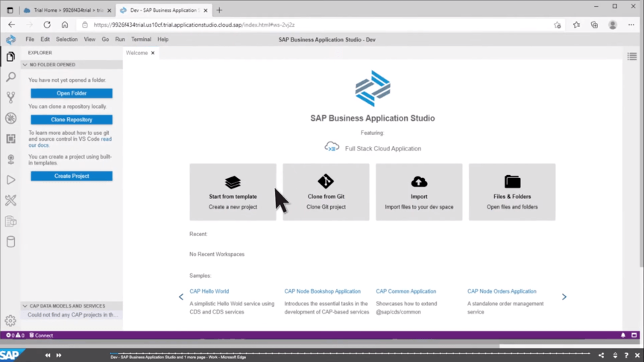Open the File menu
The width and height of the screenshot is (644, 362).
30,39
